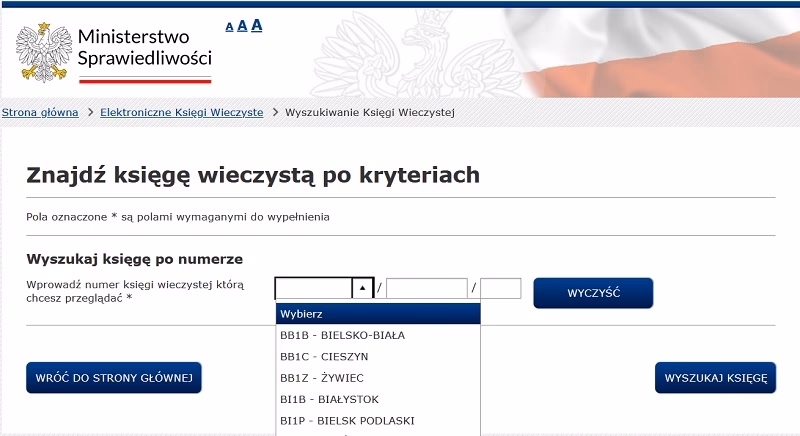
Task: Click the WYCZYŚĆ button
Action: [593, 293]
